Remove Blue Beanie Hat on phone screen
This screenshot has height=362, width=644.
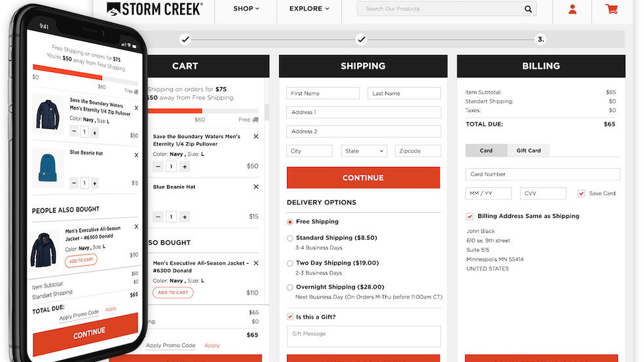pos(136,155)
